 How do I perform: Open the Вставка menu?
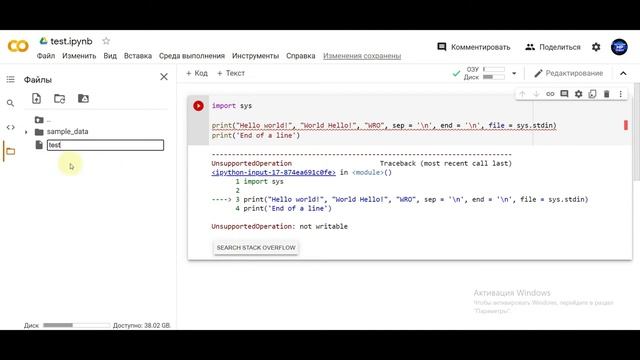pyautogui.click(x=138, y=56)
